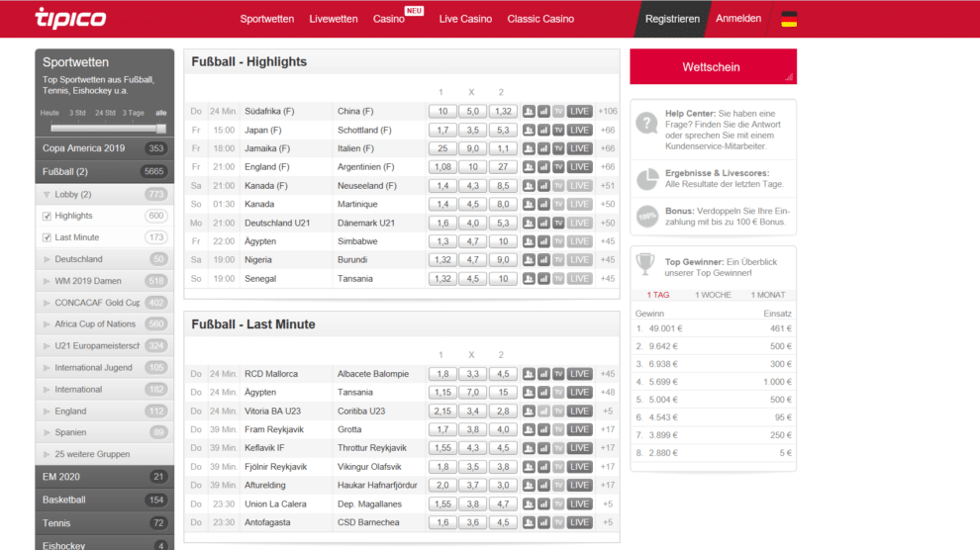Expand the Africa Cup of Nations category

47,324
